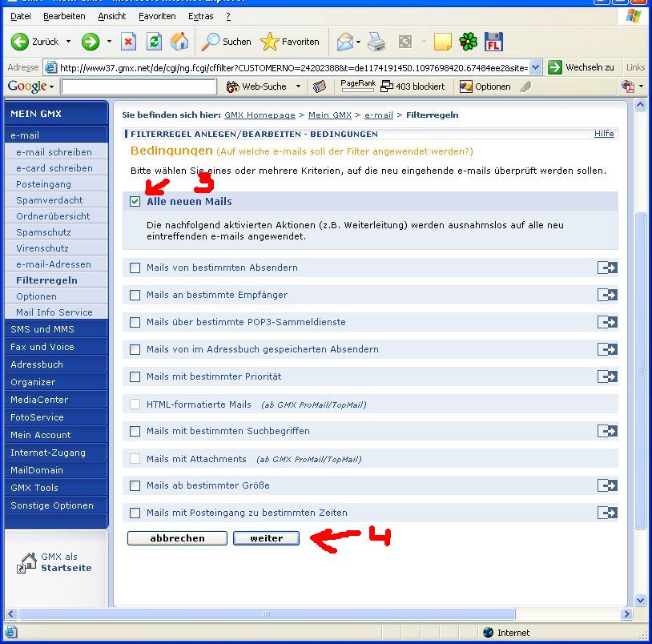Print the page with printer icon
The image size is (652, 644).
click(376, 42)
